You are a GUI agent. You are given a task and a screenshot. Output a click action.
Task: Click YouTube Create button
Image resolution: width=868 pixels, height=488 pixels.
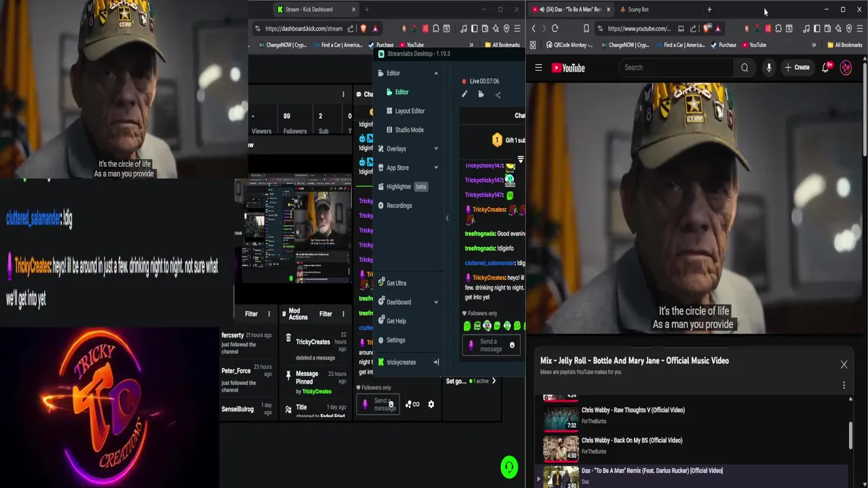797,68
